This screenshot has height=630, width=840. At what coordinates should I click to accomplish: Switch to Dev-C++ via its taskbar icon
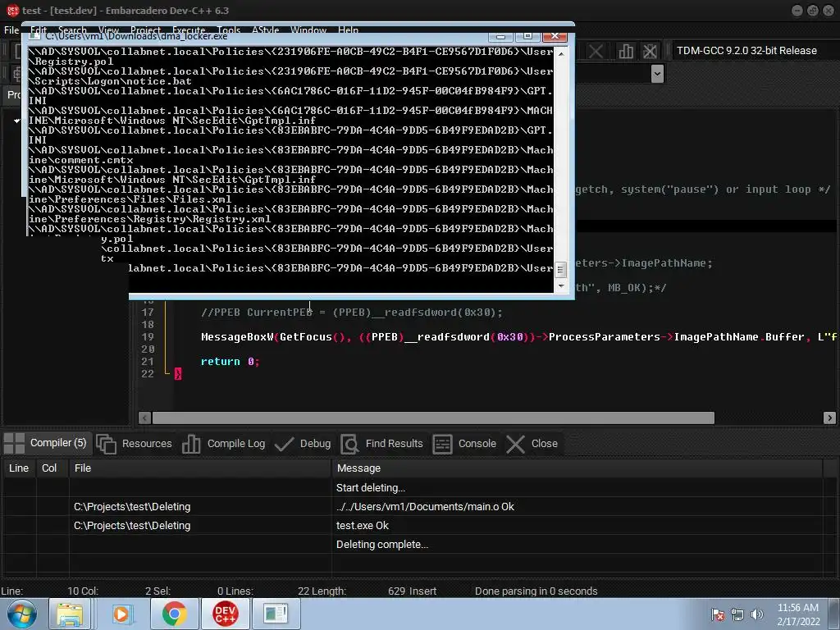tap(225, 614)
